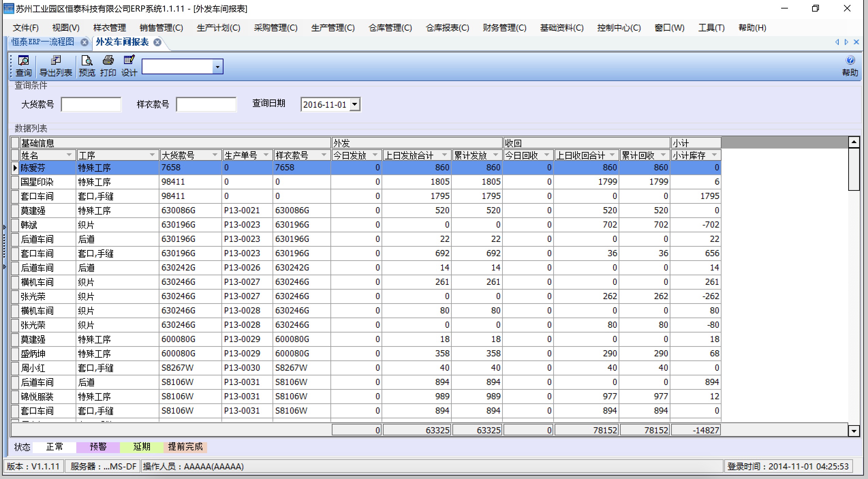Open the 今日发放 column filter dropdown
868x479 pixels.
pyautogui.click(x=375, y=155)
